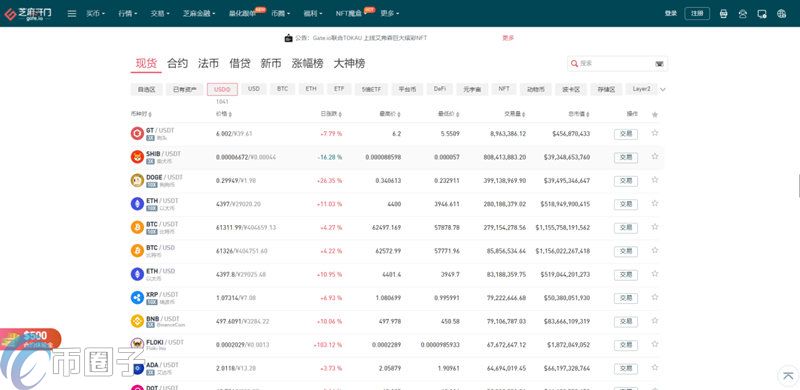Open the language globe icon
Image resolution: width=800 pixels, height=390 pixels.
782,14
